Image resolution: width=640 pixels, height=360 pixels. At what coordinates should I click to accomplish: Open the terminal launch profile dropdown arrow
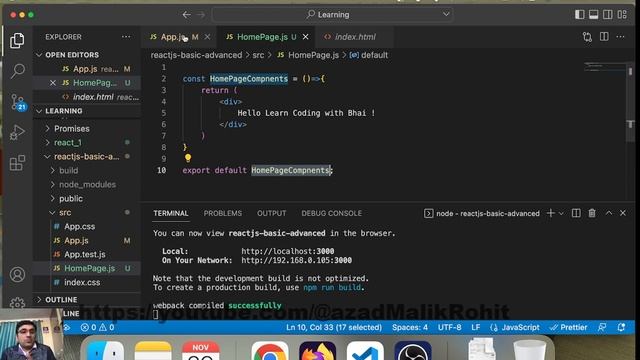pos(561,213)
